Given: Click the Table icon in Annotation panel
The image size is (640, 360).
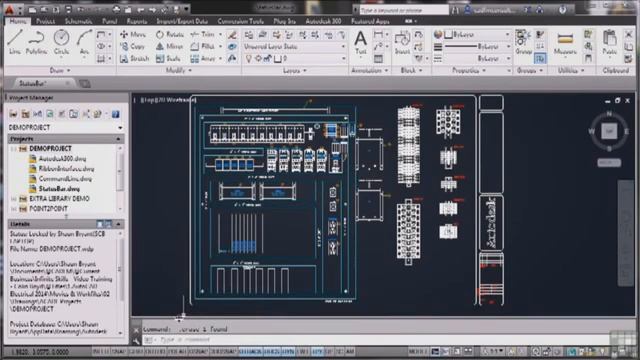Looking at the screenshot, I should [378, 59].
